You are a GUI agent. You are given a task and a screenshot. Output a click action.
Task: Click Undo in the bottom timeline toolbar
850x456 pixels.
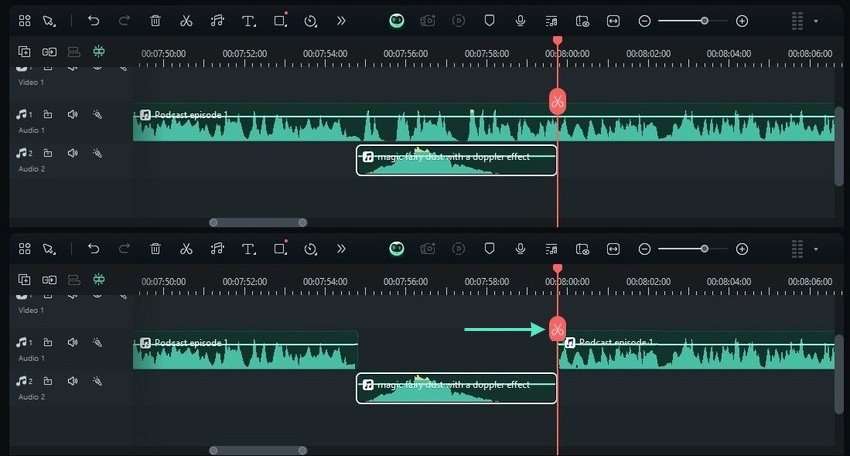[x=93, y=249]
